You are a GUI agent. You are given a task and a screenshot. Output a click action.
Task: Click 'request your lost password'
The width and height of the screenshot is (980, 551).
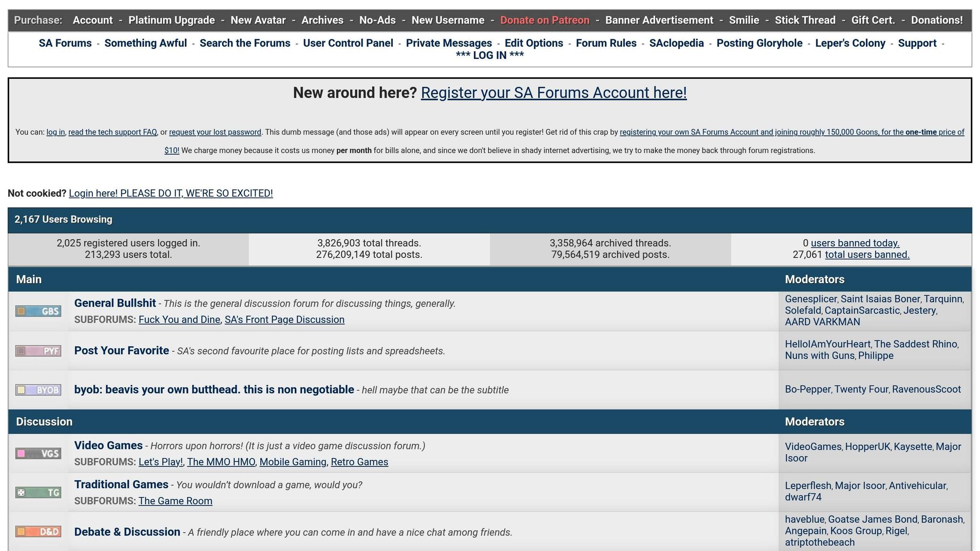click(215, 132)
